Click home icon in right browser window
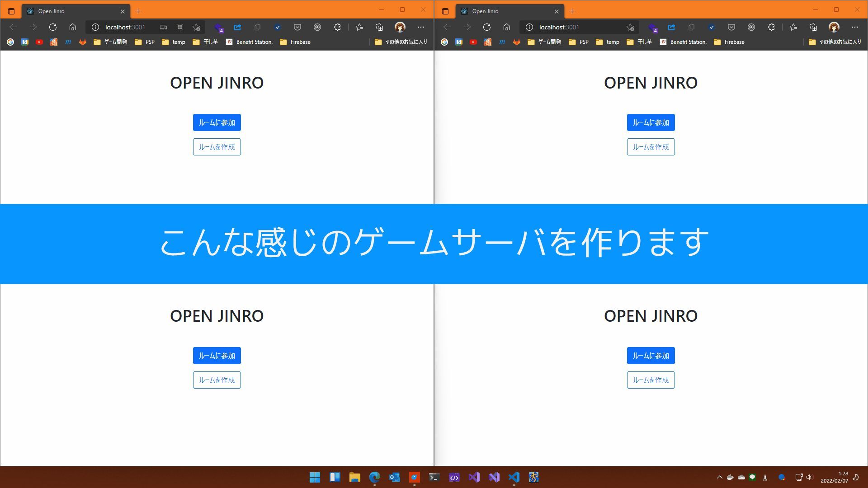 (x=507, y=27)
